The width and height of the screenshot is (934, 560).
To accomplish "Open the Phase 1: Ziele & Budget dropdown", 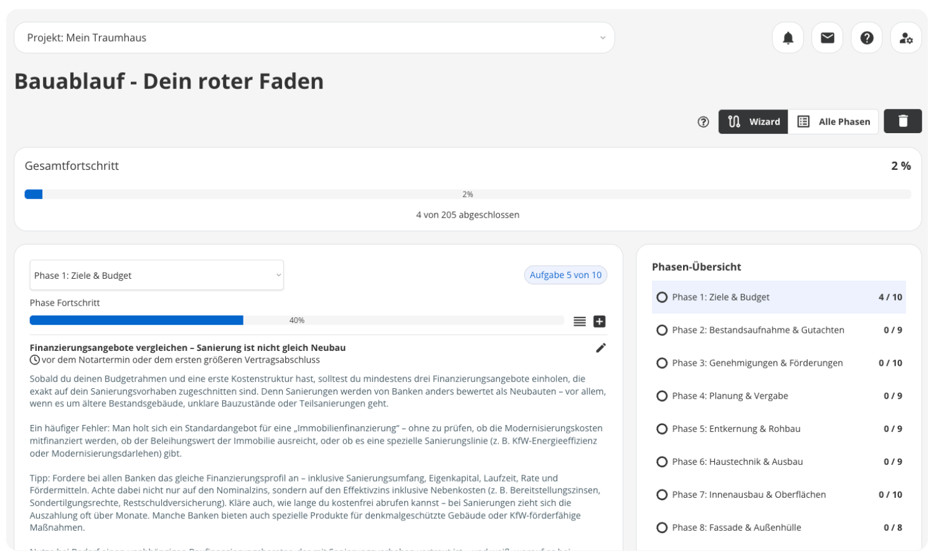I will pos(156,276).
